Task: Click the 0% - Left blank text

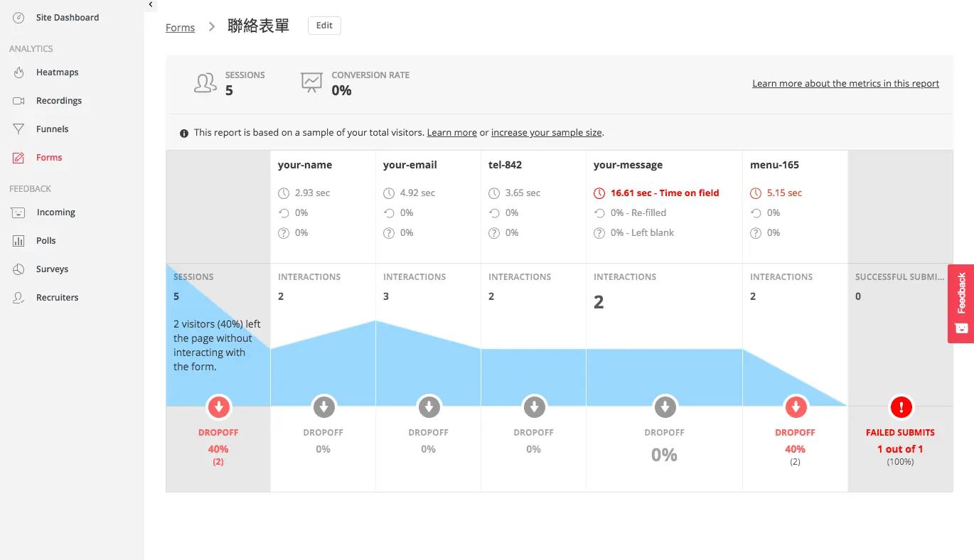Action: pyautogui.click(x=642, y=233)
